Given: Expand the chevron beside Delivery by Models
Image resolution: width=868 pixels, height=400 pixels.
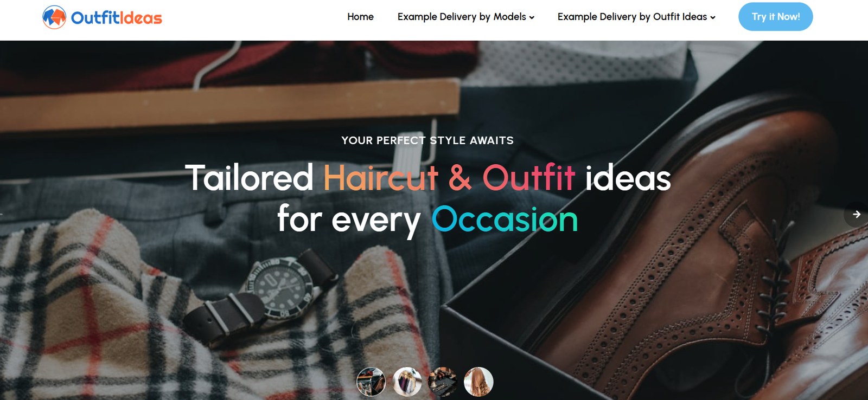Looking at the screenshot, I should 532,18.
